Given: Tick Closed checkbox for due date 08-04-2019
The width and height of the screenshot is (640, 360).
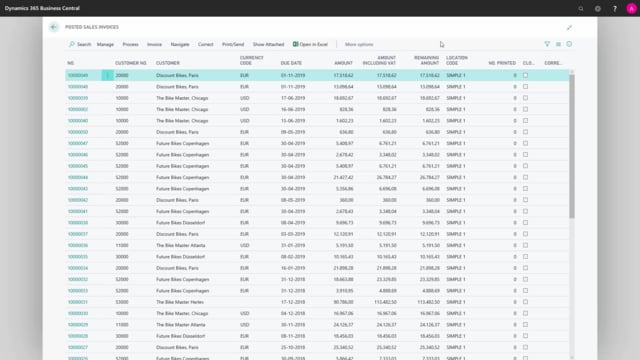Looking at the screenshot, I should [x=525, y=222].
